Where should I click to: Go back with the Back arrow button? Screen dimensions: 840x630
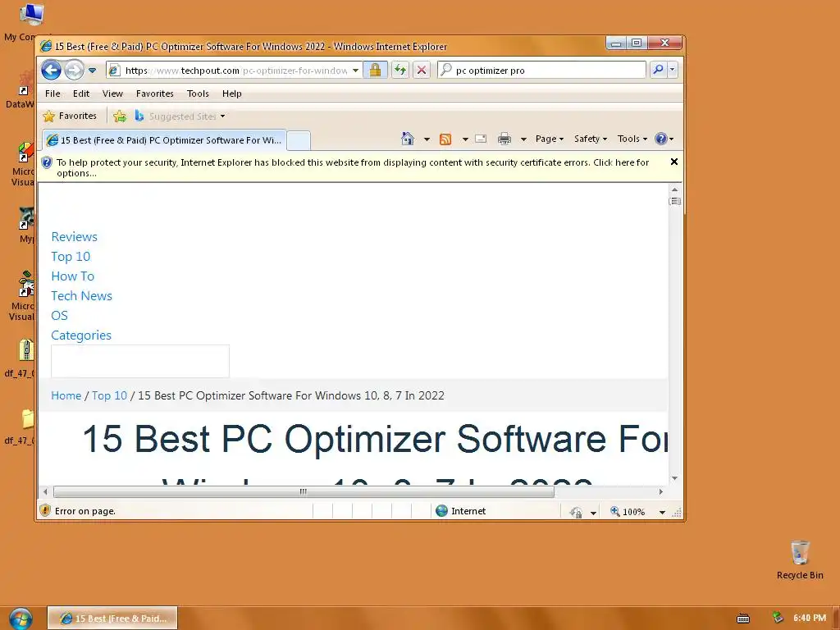tap(52, 71)
